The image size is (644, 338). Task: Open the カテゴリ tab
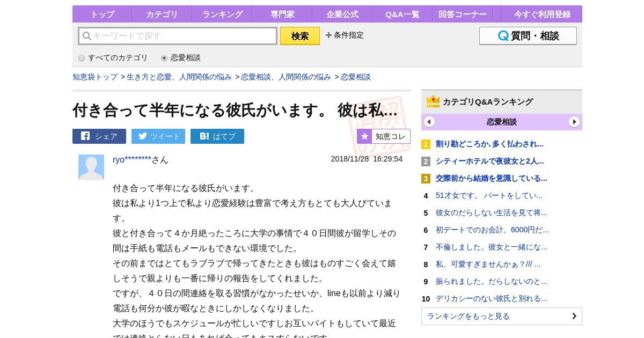pyautogui.click(x=162, y=14)
